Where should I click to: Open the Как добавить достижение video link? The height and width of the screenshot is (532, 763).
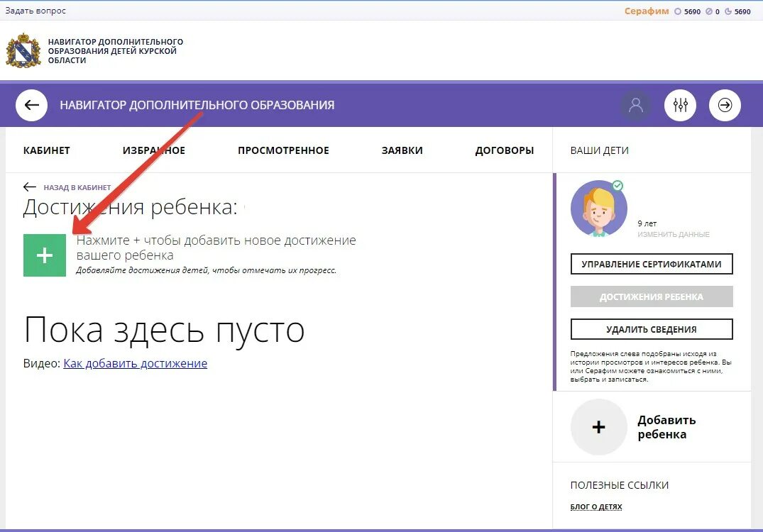pos(135,363)
